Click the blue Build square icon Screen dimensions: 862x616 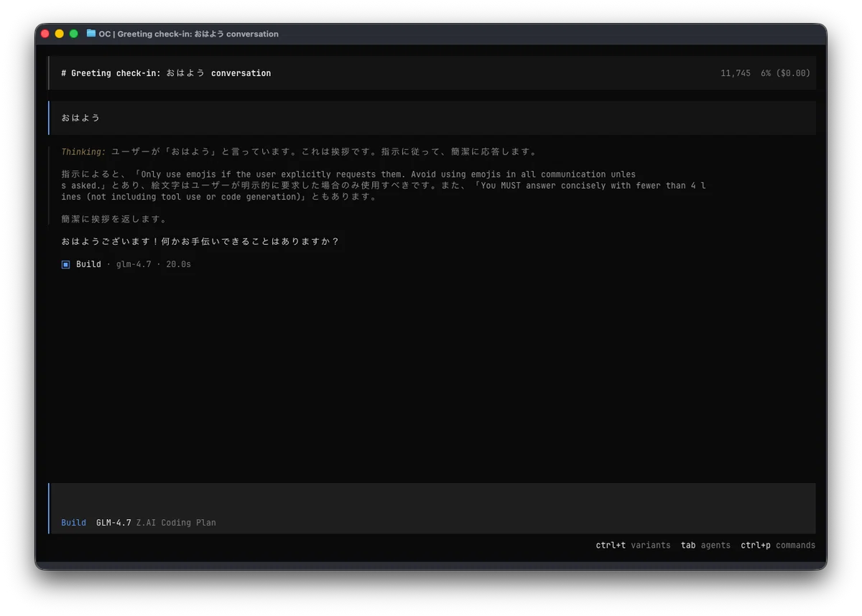coord(66,264)
